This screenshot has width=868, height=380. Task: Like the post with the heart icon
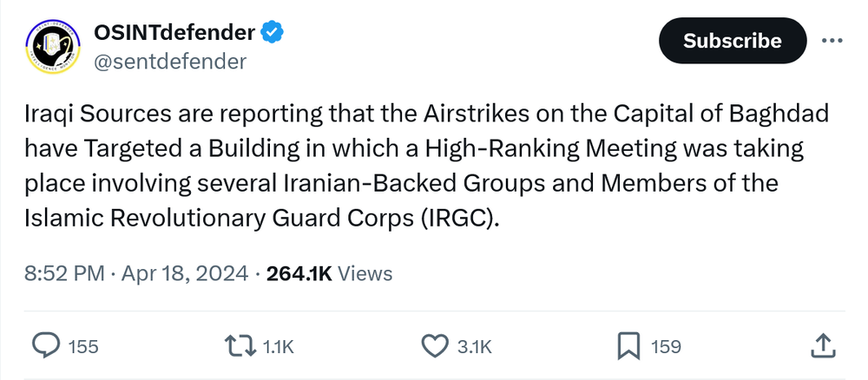point(434,346)
